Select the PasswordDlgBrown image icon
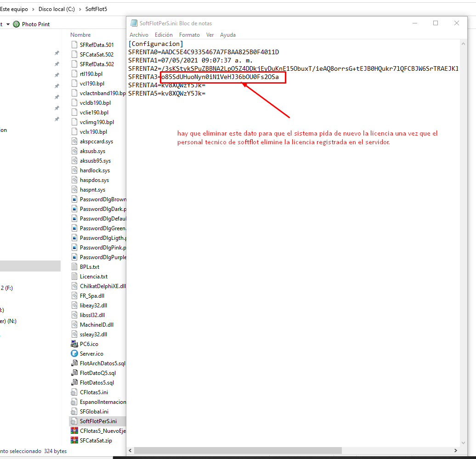This screenshot has height=459, width=476. click(x=74, y=199)
